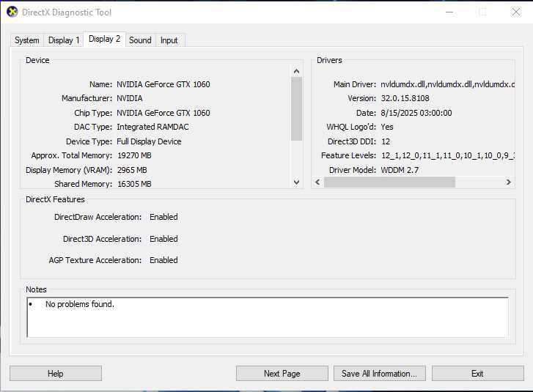
Task: Open the Input tab
Action: [169, 40]
